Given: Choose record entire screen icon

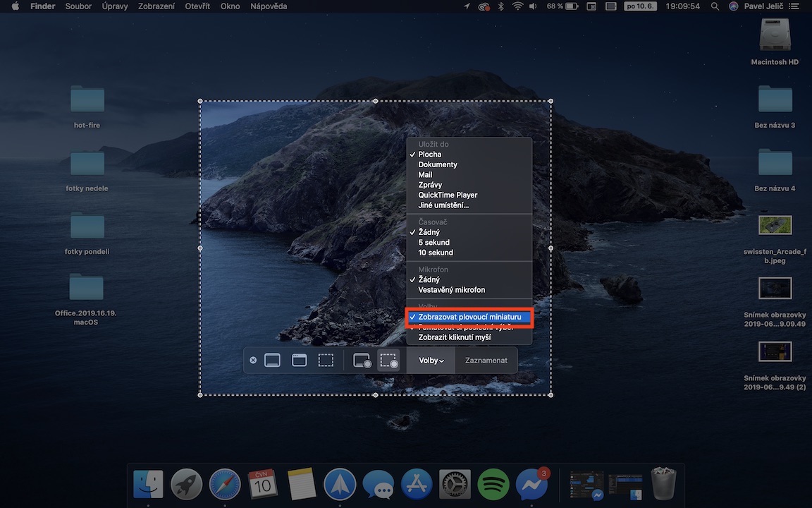Looking at the screenshot, I should point(362,361).
